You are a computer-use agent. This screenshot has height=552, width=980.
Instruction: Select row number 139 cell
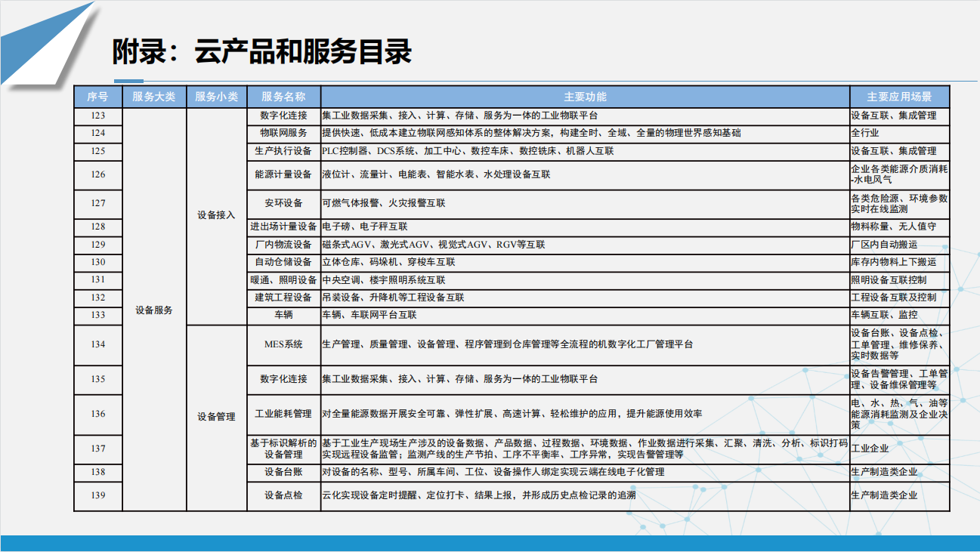click(x=97, y=495)
